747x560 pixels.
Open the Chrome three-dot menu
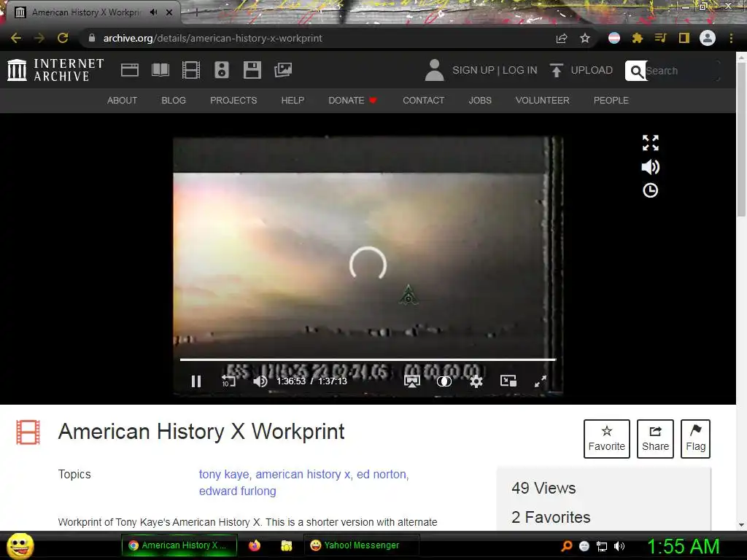coord(731,38)
